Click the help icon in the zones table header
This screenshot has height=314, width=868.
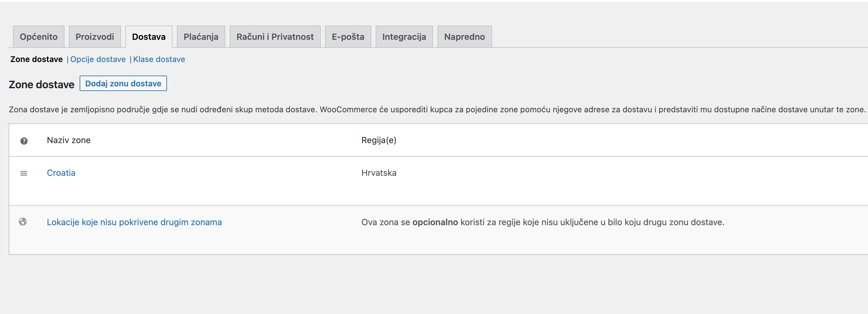(x=23, y=140)
